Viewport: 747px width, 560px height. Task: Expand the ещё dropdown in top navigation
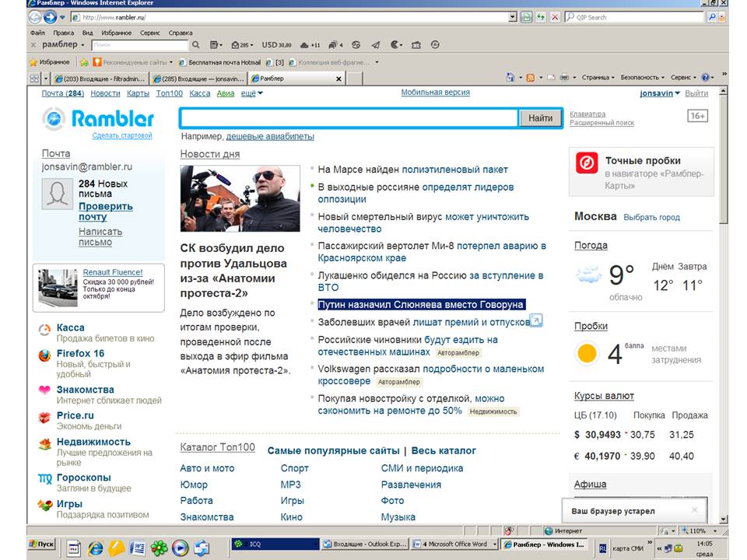(x=251, y=93)
